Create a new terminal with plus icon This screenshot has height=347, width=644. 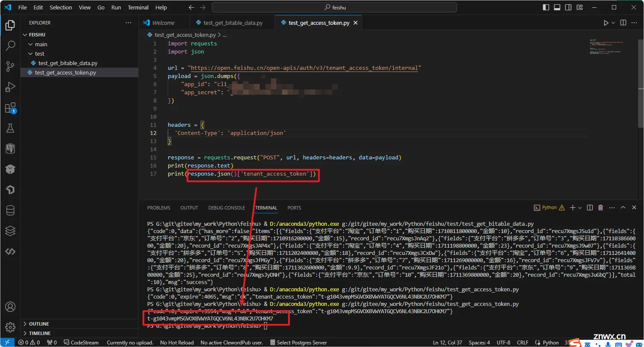[x=573, y=208]
